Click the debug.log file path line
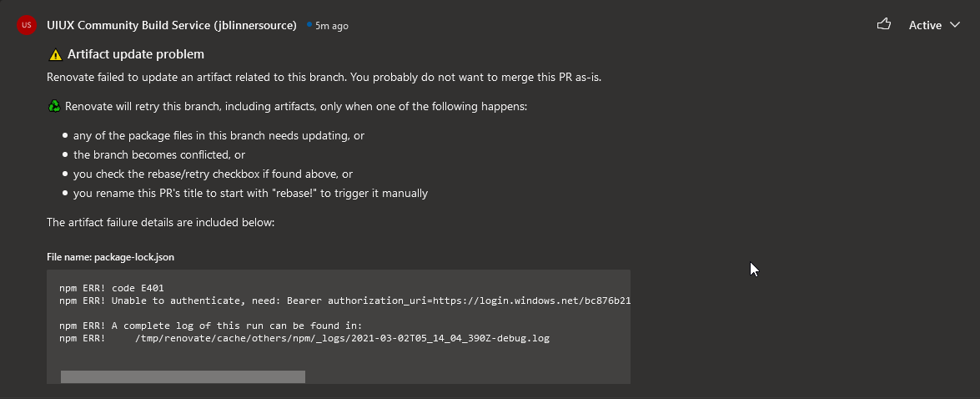The image size is (980, 399). point(304,338)
